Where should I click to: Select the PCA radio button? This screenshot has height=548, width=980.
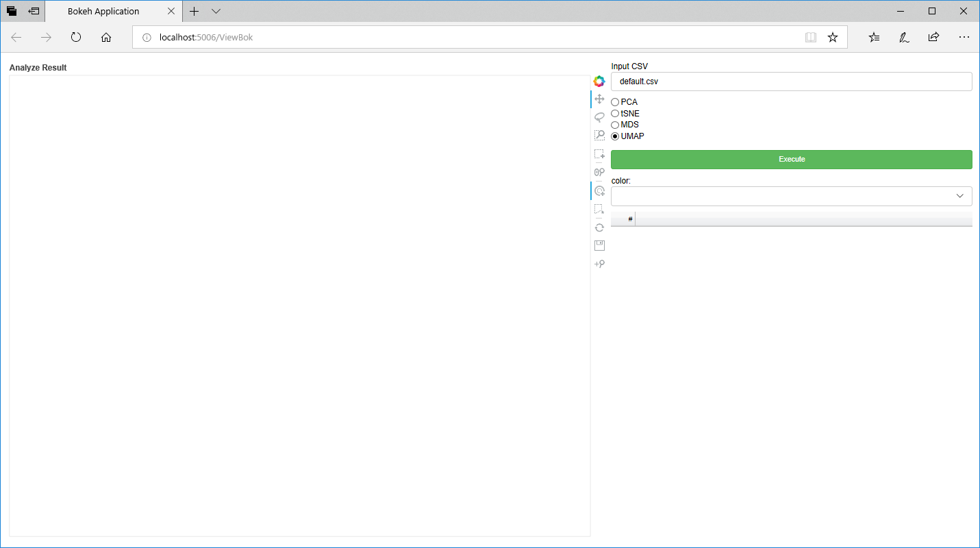click(x=615, y=102)
